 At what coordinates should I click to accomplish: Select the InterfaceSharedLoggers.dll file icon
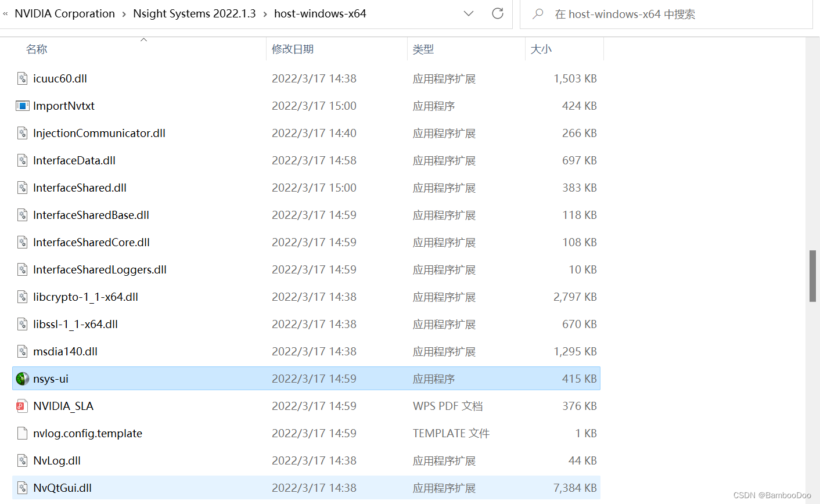(22, 269)
